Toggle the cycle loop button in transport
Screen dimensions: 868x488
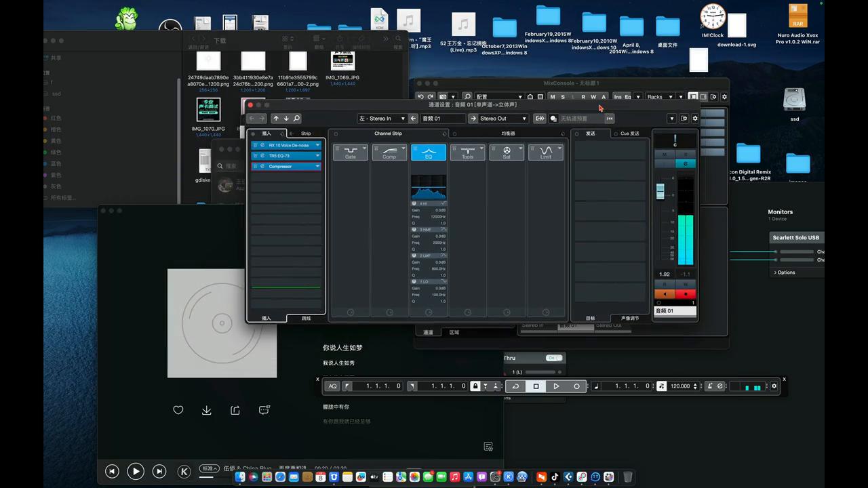515,386
